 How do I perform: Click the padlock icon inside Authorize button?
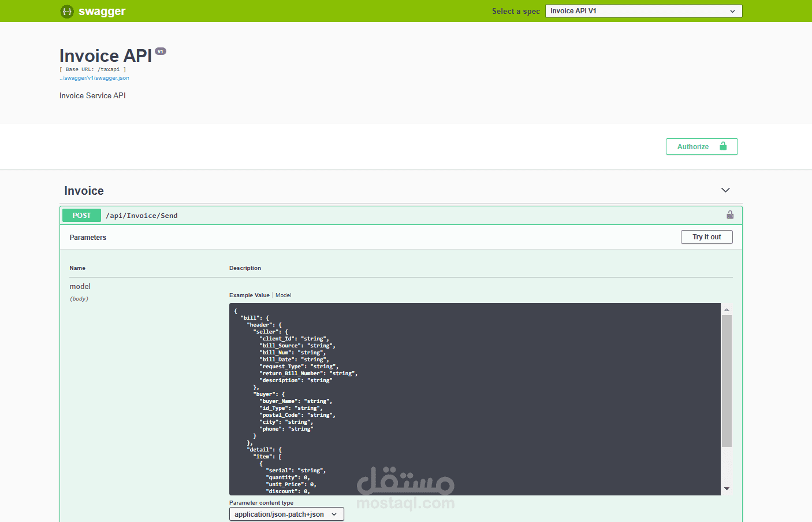pos(723,146)
